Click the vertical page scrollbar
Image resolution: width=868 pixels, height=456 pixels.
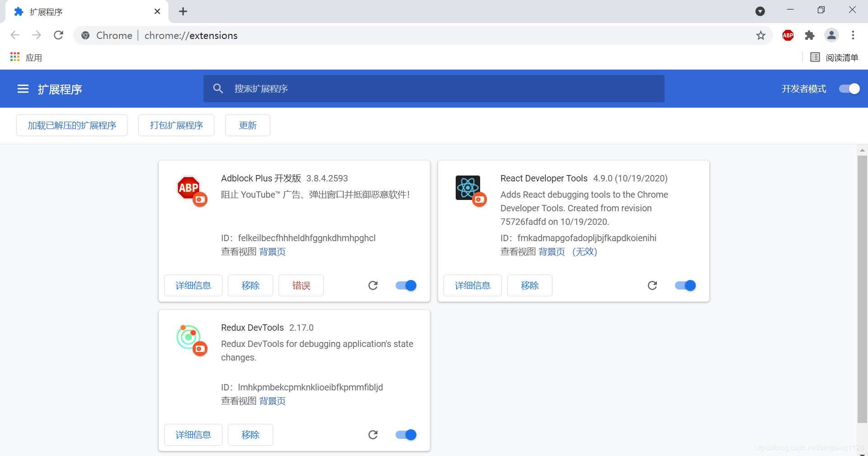pos(862,290)
